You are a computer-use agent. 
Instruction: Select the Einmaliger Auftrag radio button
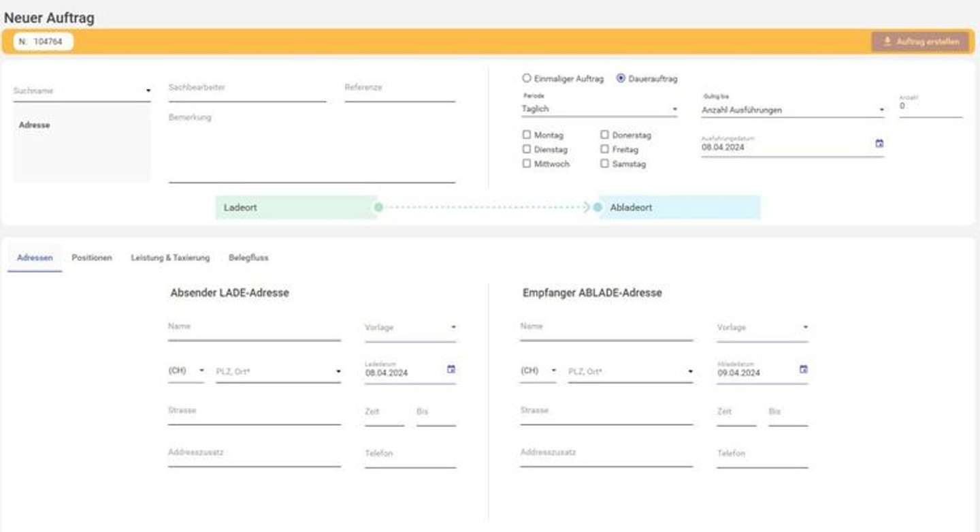click(526, 78)
